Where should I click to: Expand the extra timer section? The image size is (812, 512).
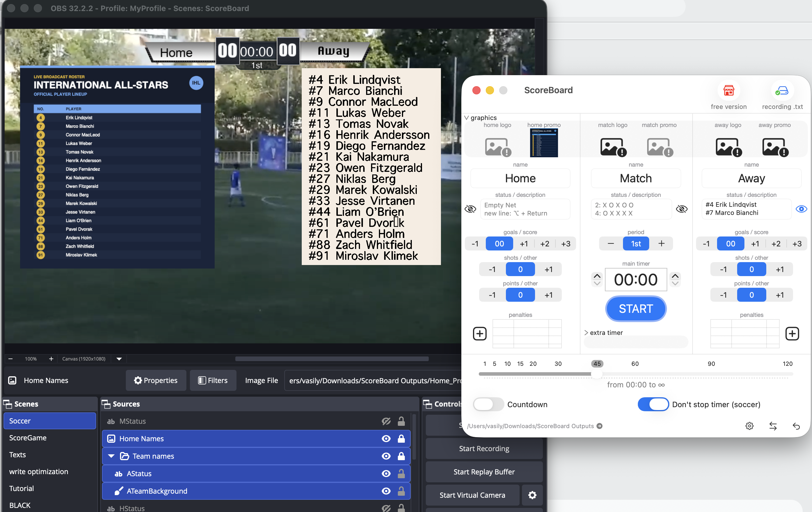(586, 333)
